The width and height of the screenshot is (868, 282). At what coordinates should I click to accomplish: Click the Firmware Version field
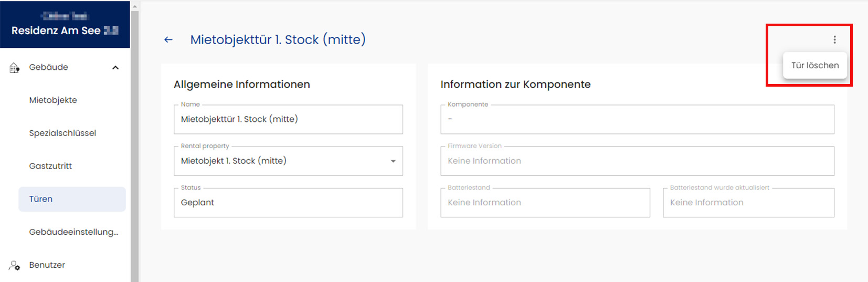pos(637,161)
